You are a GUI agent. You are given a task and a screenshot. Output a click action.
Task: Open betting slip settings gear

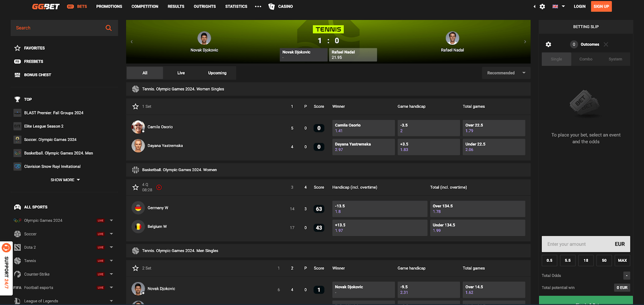click(548, 44)
